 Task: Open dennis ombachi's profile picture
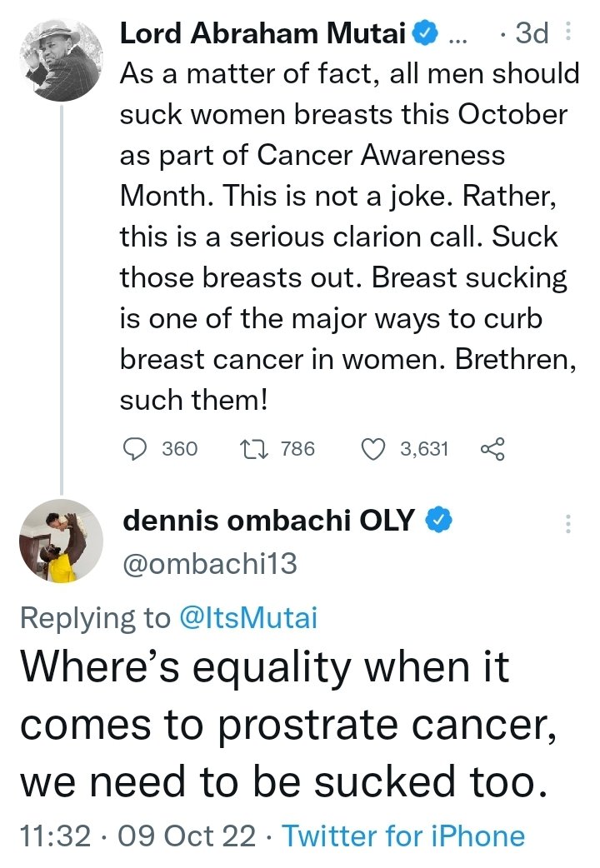pos(60,541)
